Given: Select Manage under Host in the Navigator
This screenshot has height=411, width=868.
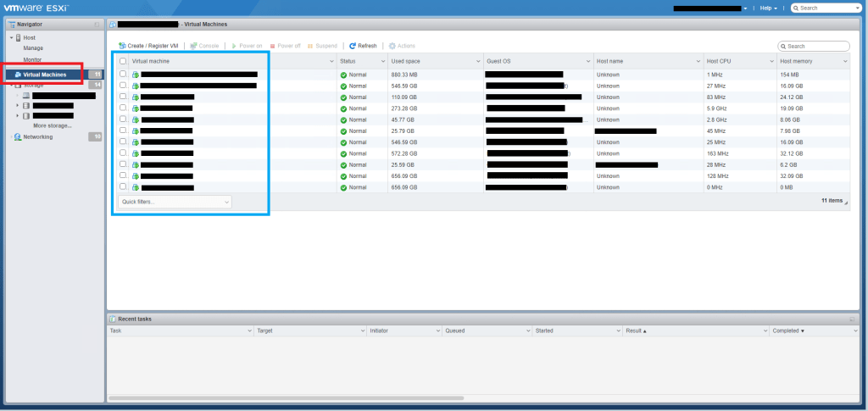Looking at the screenshot, I should pos(33,48).
